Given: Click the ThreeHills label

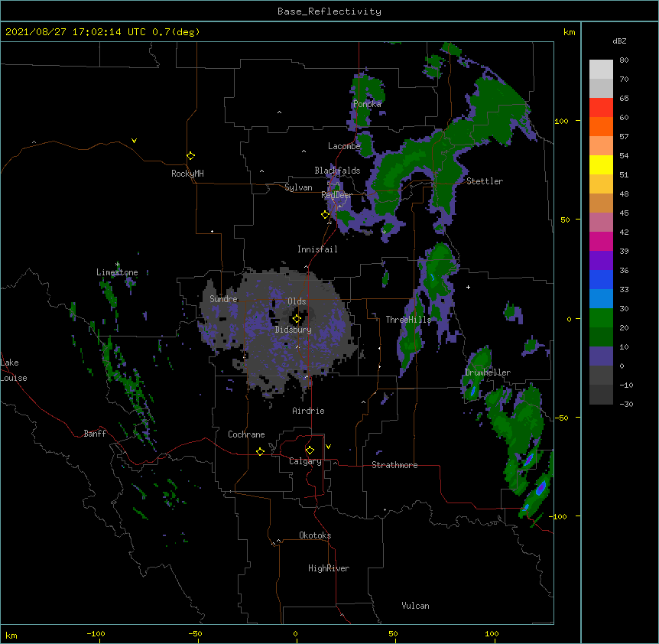Looking at the screenshot, I should coord(408,320).
